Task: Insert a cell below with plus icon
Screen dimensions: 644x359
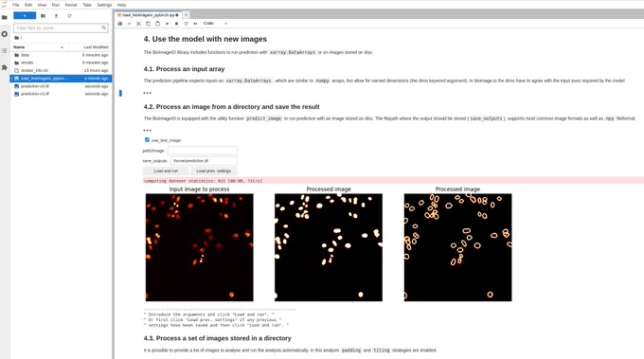Action: [x=129, y=24]
